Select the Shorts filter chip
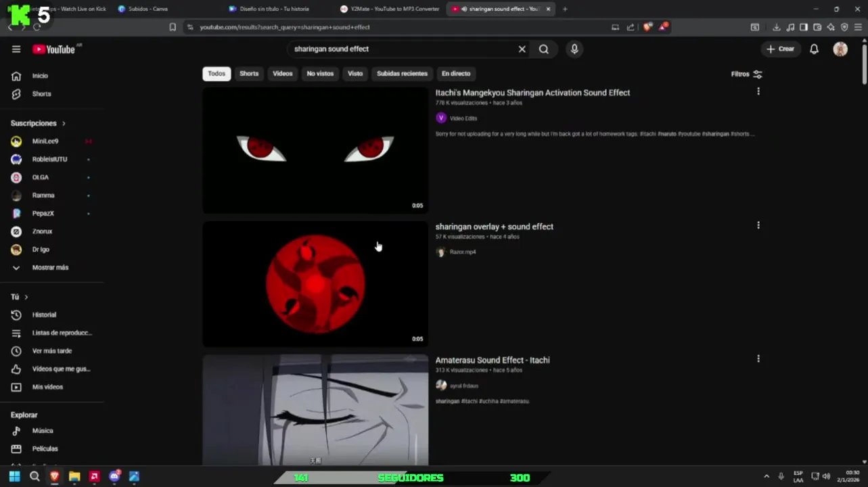Viewport: 868px width, 487px height. 249,74
